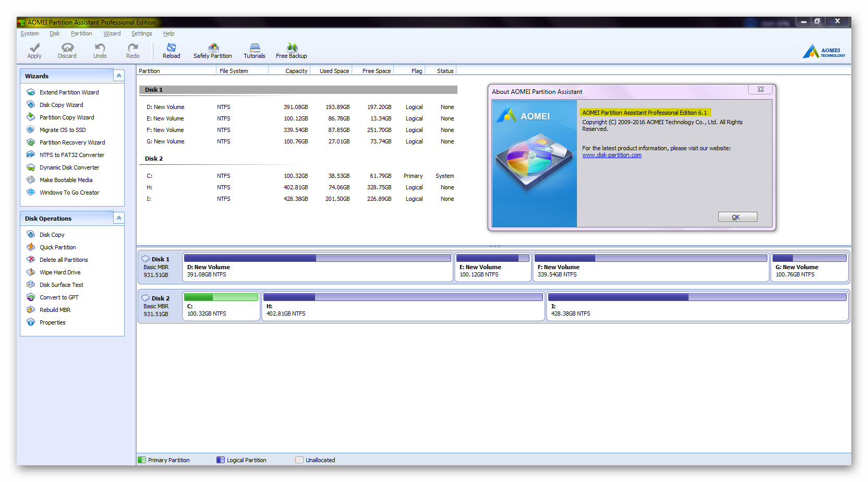Screen dimensions: 868x482
Task: Click the Reload toolbar icon
Action: (x=171, y=51)
